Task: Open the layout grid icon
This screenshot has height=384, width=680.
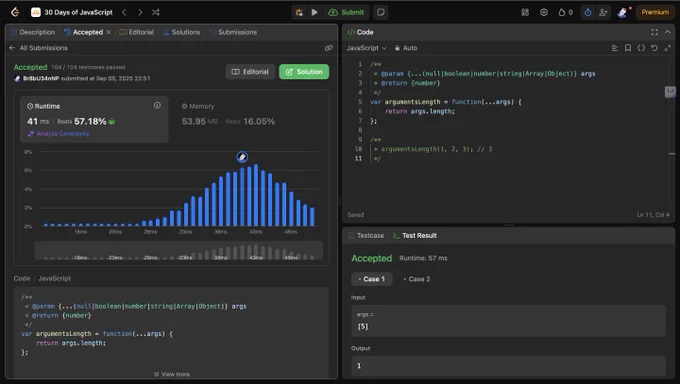Action: tap(525, 12)
